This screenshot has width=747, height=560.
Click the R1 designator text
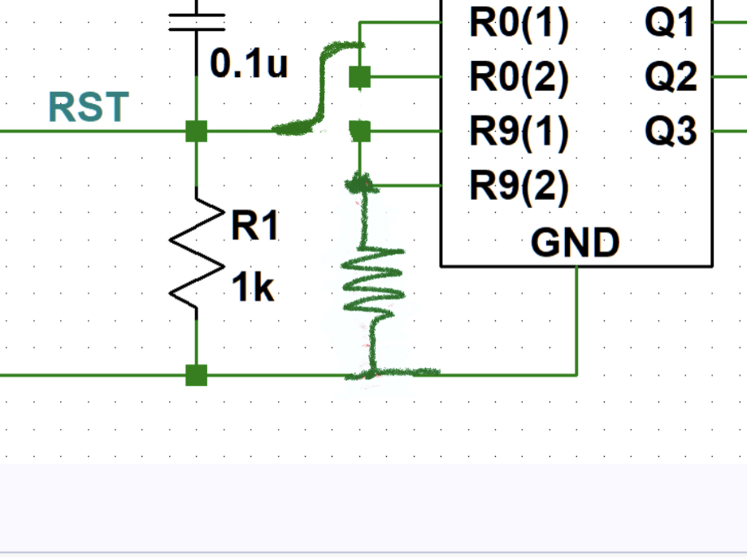[x=255, y=225]
